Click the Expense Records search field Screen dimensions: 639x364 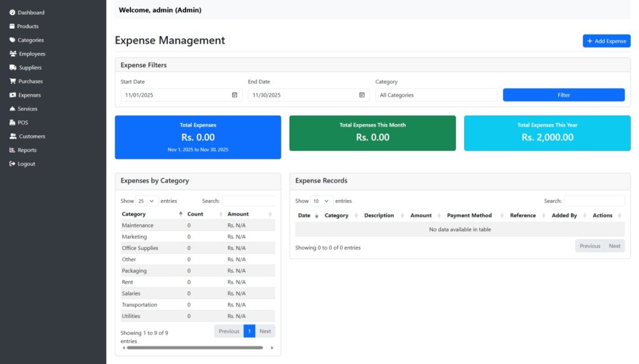tap(593, 201)
